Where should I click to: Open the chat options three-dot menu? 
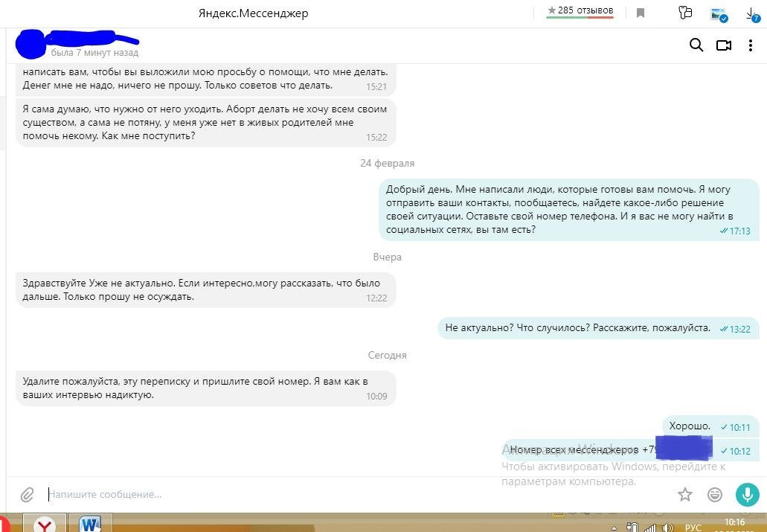click(x=751, y=45)
